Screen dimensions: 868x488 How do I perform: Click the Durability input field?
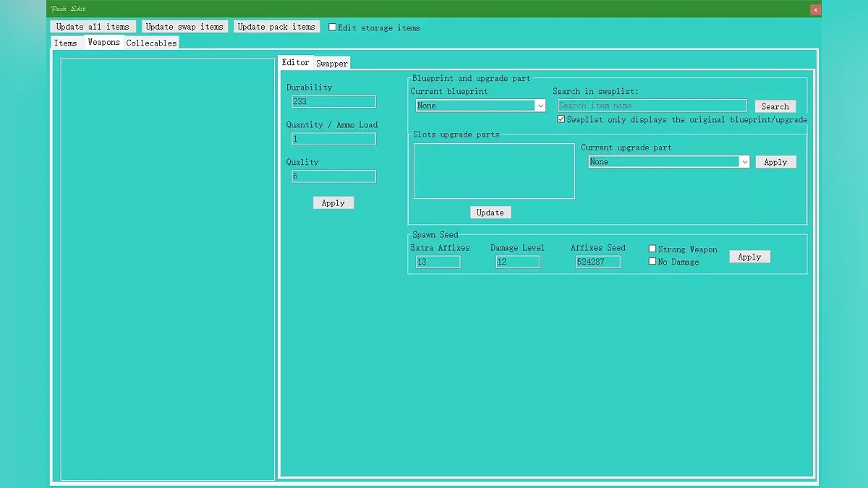(x=333, y=102)
